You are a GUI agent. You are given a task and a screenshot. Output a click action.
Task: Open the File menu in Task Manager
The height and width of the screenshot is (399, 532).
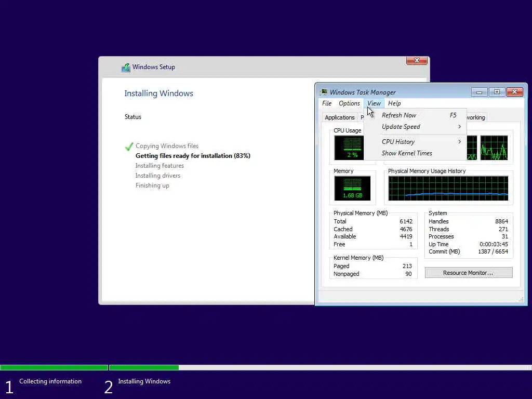(327, 103)
